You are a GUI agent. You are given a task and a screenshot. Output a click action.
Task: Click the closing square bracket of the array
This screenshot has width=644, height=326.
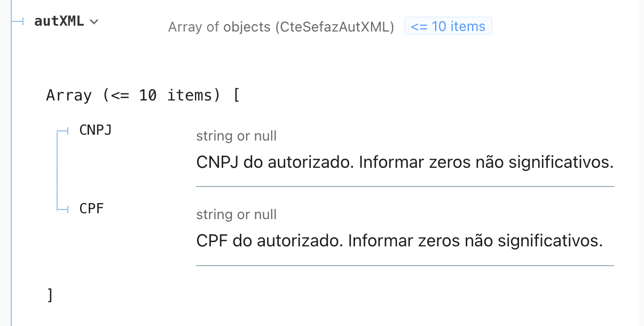pyautogui.click(x=50, y=294)
